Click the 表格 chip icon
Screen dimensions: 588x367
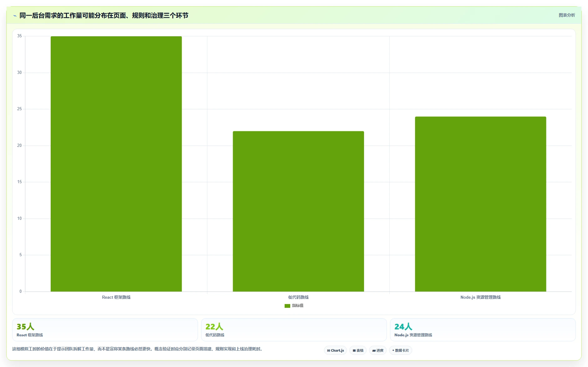(x=354, y=351)
